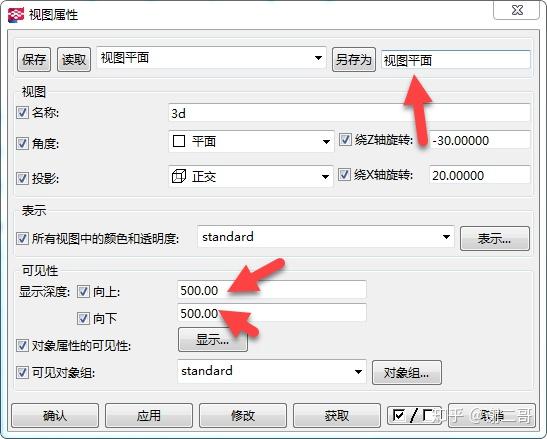Click the 表示... button
This screenshot has width=547, height=439.
(495, 239)
